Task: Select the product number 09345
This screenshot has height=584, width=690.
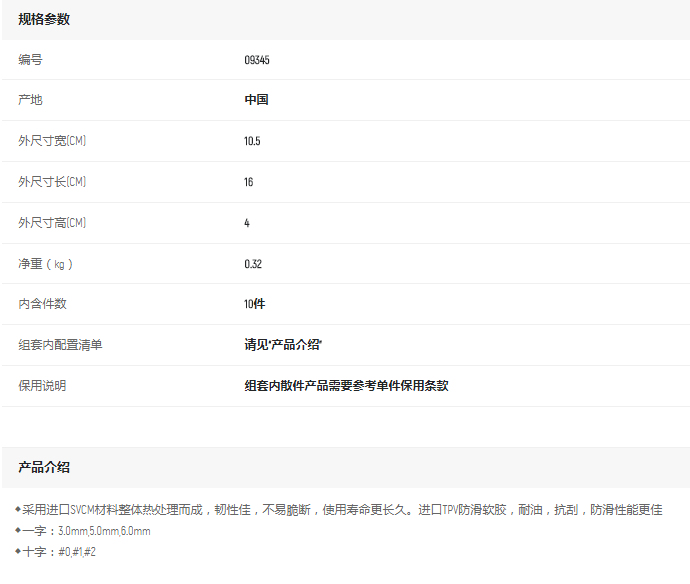Action: tap(257, 60)
